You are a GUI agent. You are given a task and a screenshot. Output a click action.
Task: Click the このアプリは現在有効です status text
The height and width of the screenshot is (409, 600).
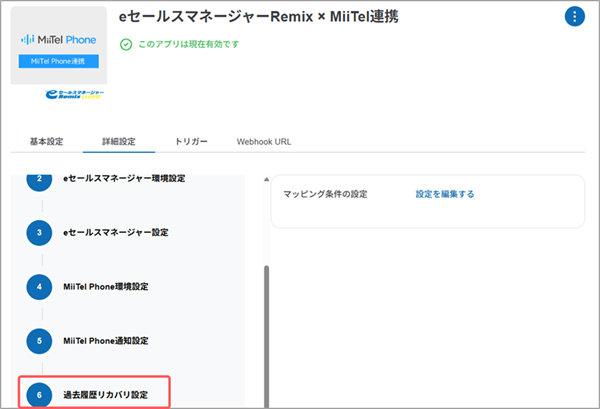pyautogui.click(x=189, y=44)
